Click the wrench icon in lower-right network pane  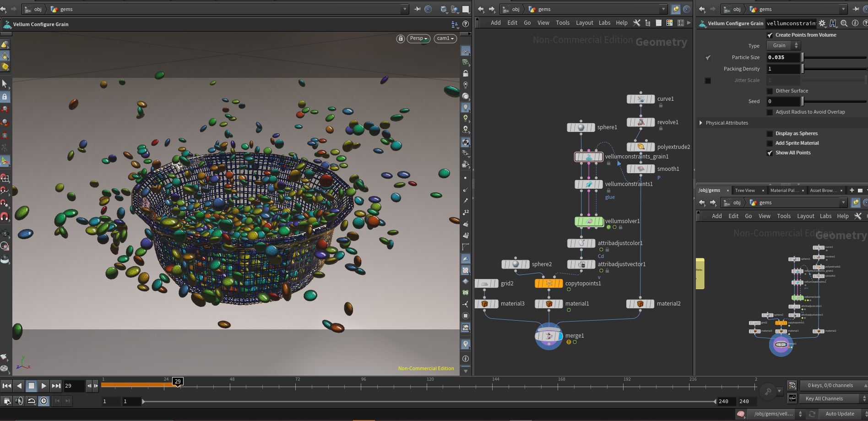pyautogui.click(x=858, y=216)
